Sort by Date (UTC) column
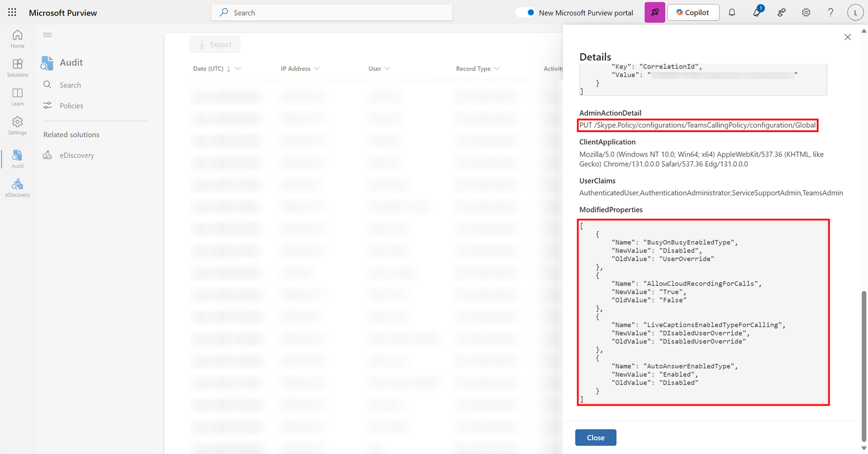 pyautogui.click(x=208, y=69)
